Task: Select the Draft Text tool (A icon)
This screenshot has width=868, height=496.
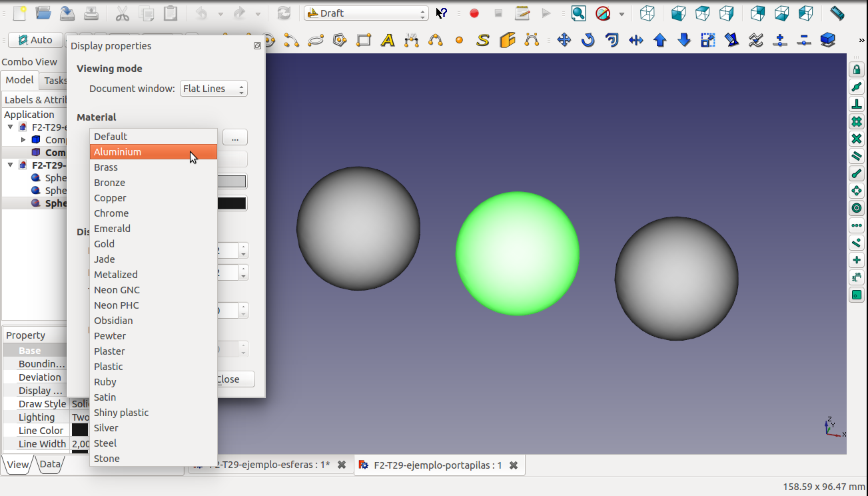Action: (387, 40)
